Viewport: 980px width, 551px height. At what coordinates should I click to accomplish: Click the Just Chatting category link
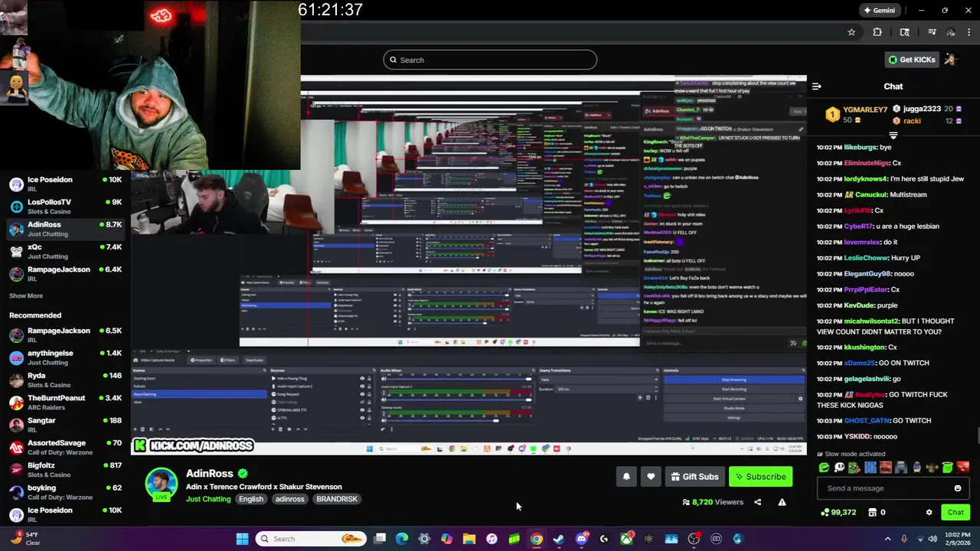point(208,499)
